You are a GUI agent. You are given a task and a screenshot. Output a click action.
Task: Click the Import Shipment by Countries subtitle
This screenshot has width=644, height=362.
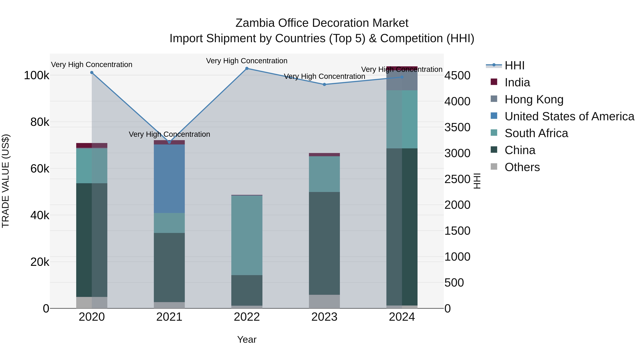pos(322,38)
